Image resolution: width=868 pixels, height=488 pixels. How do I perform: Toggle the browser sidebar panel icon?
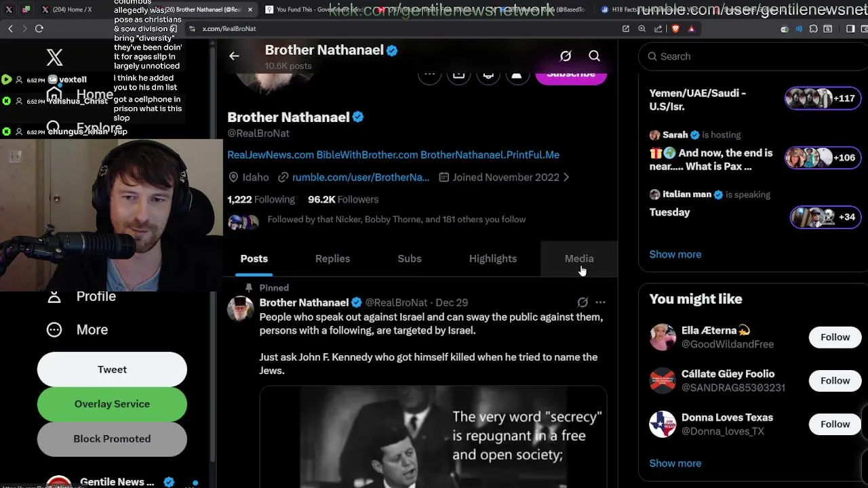[x=850, y=29]
